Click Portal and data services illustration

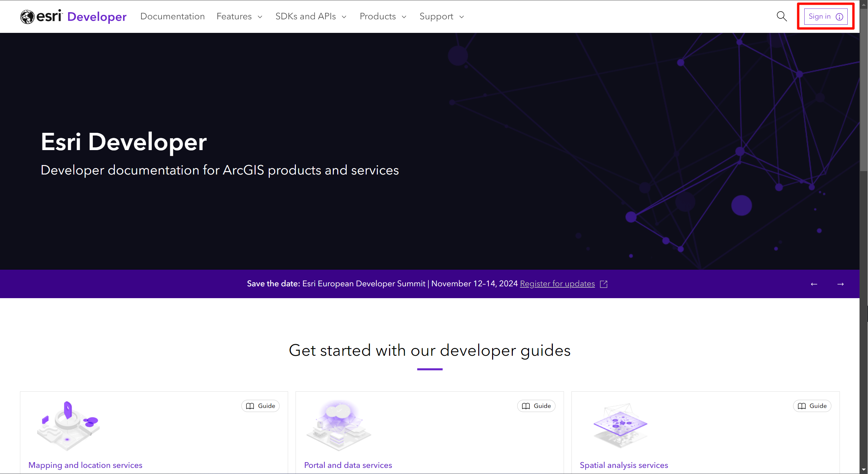click(x=339, y=426)
